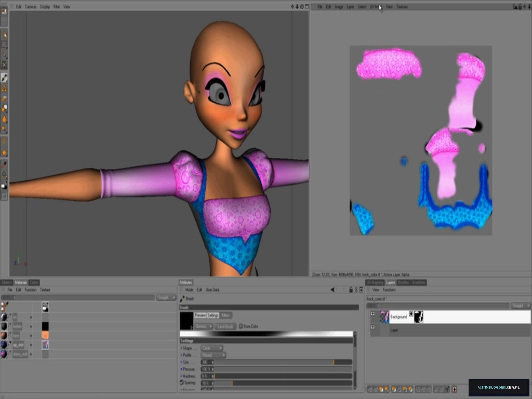This screenshot has width=532, height=399.
Task: Toggle paint pencil for up_skirt material
Action: click(x=10, y=344)
